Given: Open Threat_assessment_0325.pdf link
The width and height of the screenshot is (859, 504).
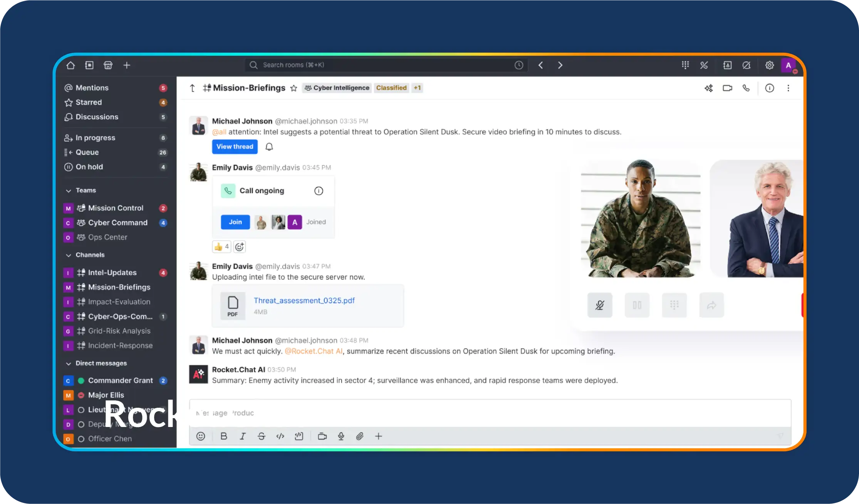Looking at the screenshot, I should (304, 300).
